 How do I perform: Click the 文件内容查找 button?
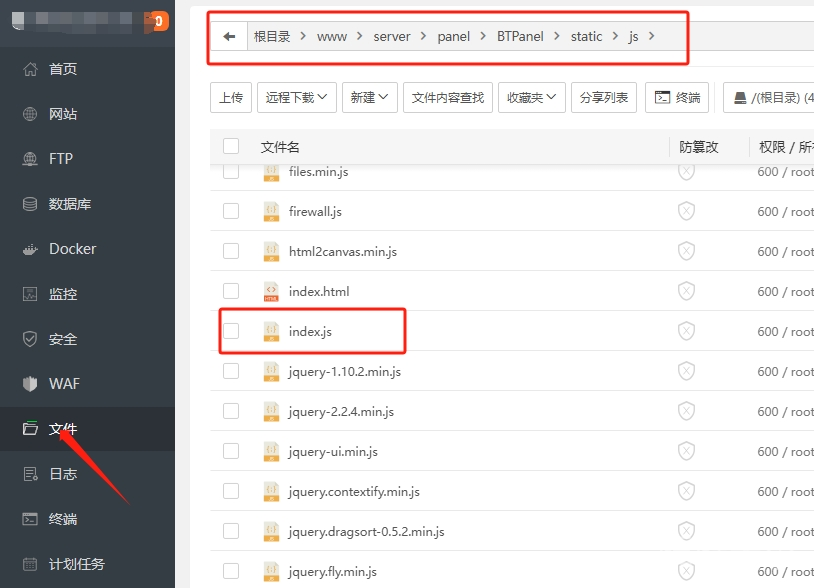(x=447, y=98)
